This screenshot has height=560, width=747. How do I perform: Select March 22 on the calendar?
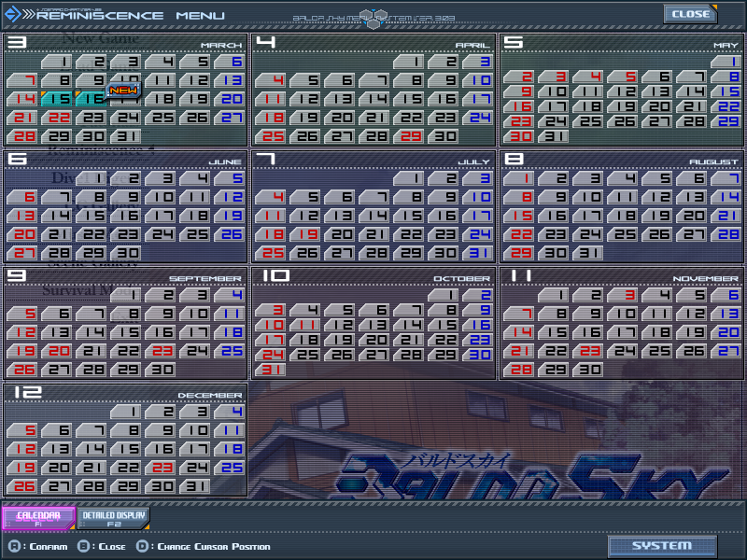tap(57, 118)
